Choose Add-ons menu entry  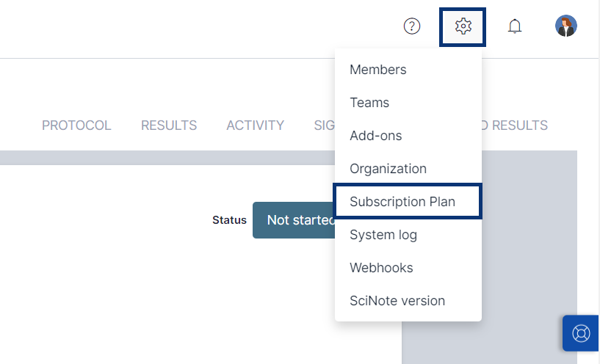tap(375, 136)
